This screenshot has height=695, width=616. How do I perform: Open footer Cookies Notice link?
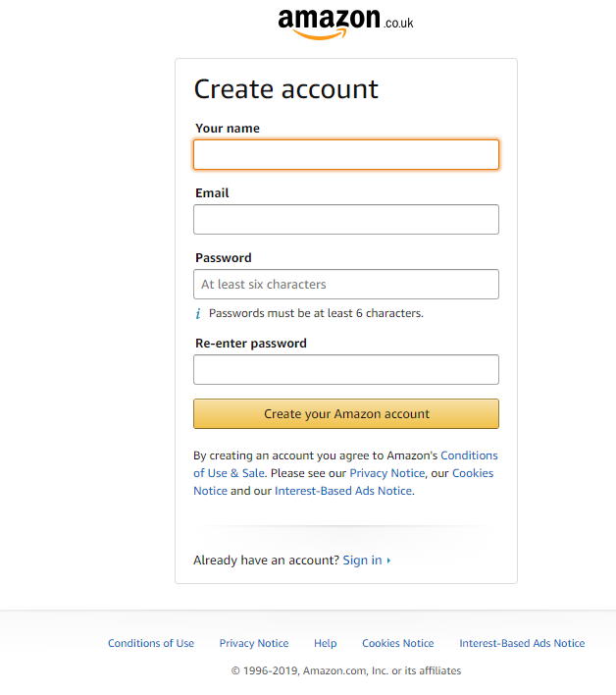(398, 643)
